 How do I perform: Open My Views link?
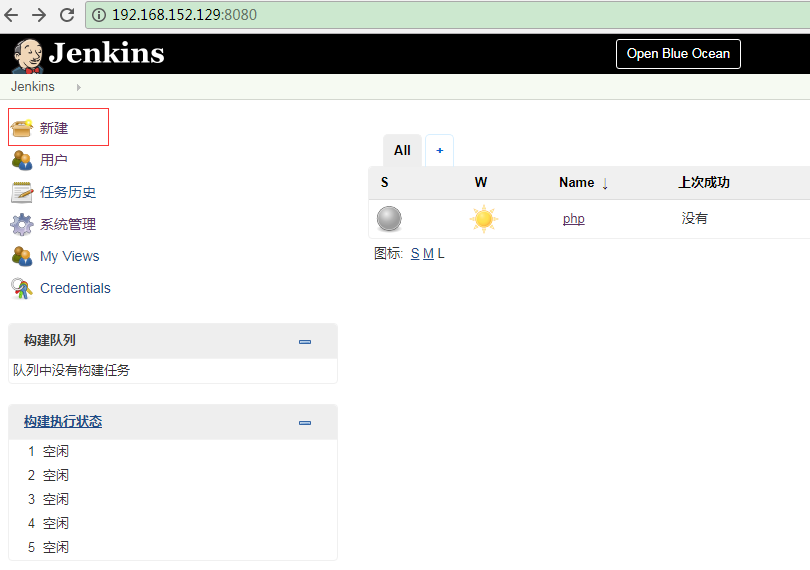70,256
